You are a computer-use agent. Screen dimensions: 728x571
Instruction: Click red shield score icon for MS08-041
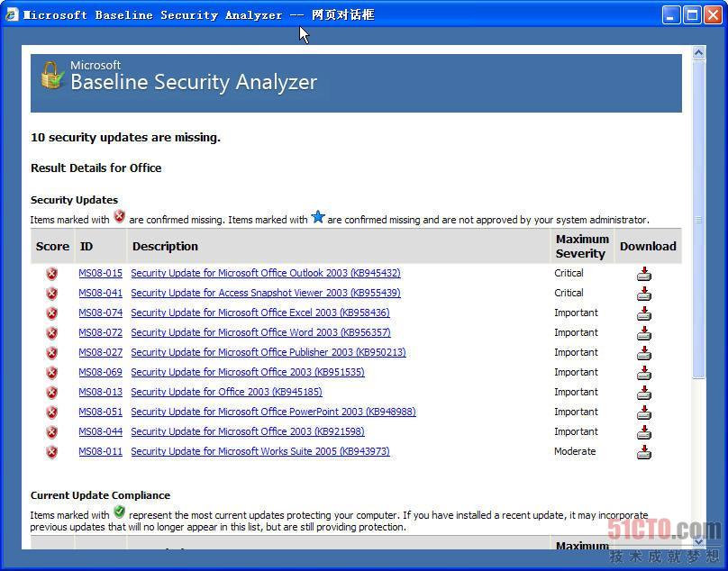point(52,294)
